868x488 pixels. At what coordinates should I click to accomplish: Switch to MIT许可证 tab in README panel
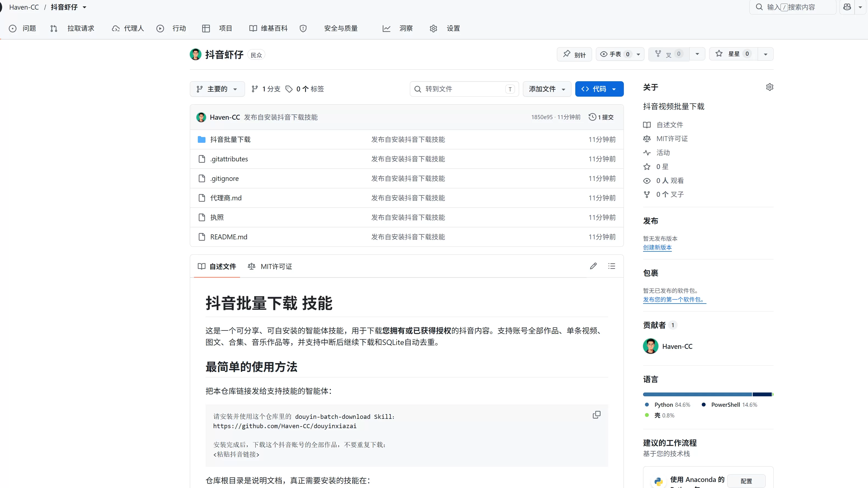[270, 266]
